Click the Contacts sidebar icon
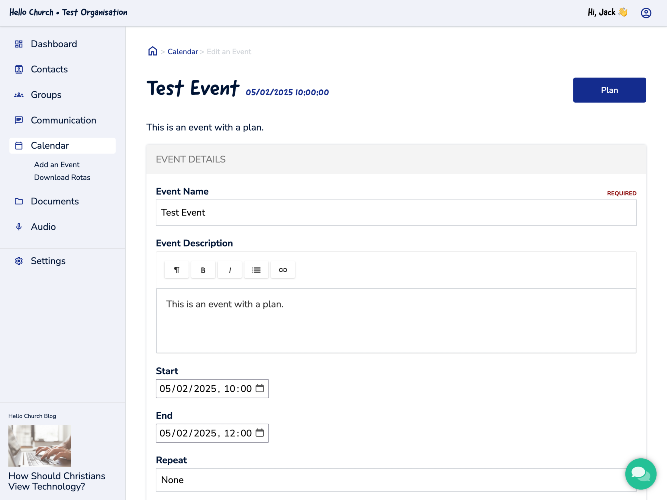Screen dimensions: 667x500 [x=19, y=69]
